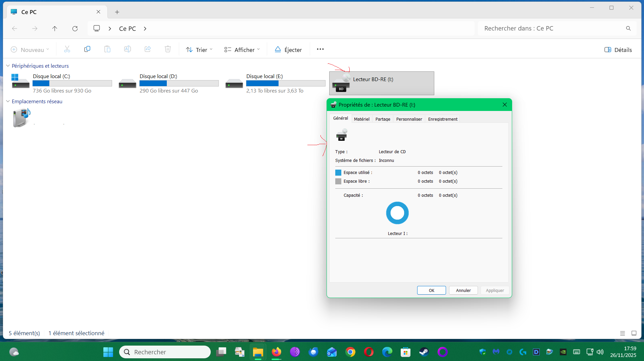Select Disque local (E:) drive
This screenshot has width=644, height=361.
click(x=275, y=83)
